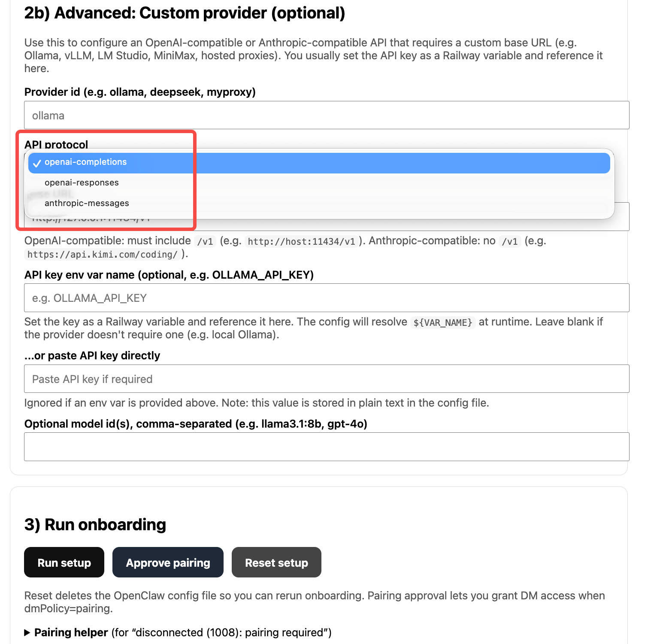666x644 pixels.
Task: Hit the Reset setup button
Action: click(276, 562)
